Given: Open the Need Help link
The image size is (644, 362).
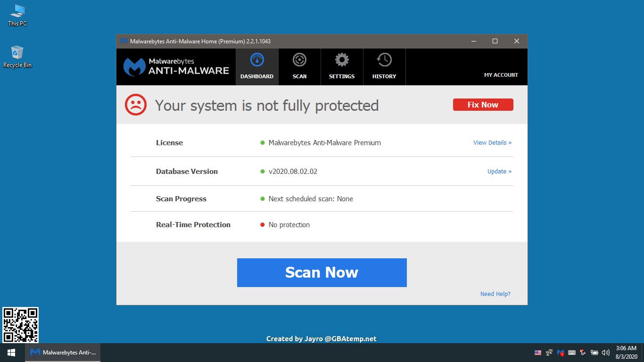Looking at the screenshot, I should pos(495,294).
